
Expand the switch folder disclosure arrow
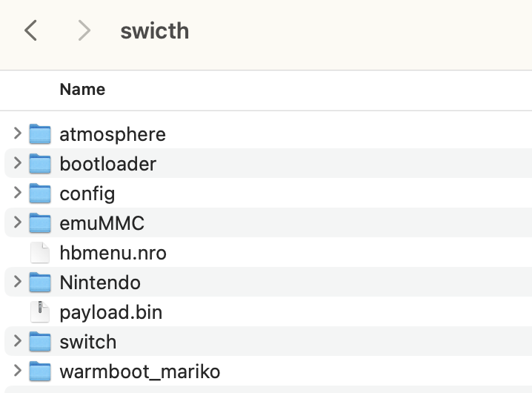pos(18,340)
